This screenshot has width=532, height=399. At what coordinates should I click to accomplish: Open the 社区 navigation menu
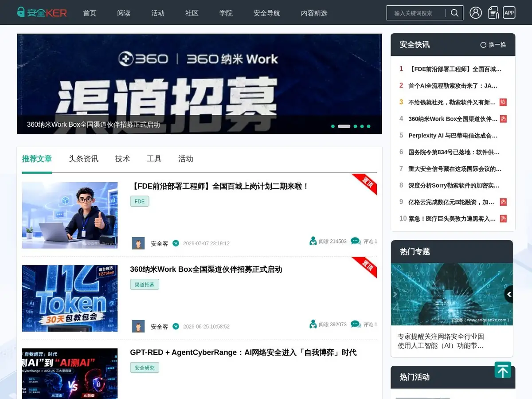[192, 13]
